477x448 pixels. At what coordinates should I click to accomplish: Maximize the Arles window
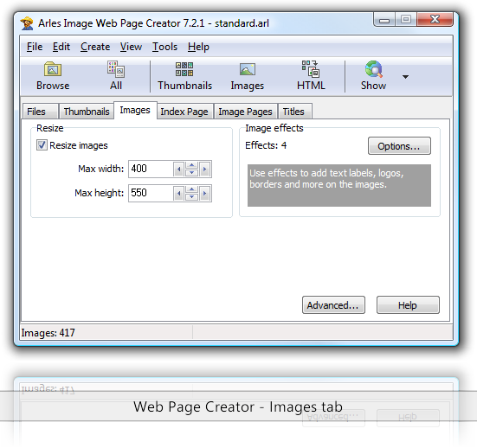point(406,19)
